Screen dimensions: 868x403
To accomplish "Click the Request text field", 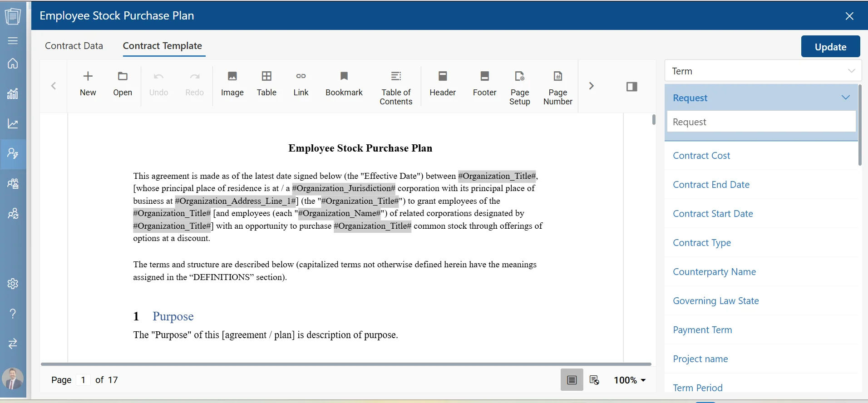I will click(x=761, y=122).
